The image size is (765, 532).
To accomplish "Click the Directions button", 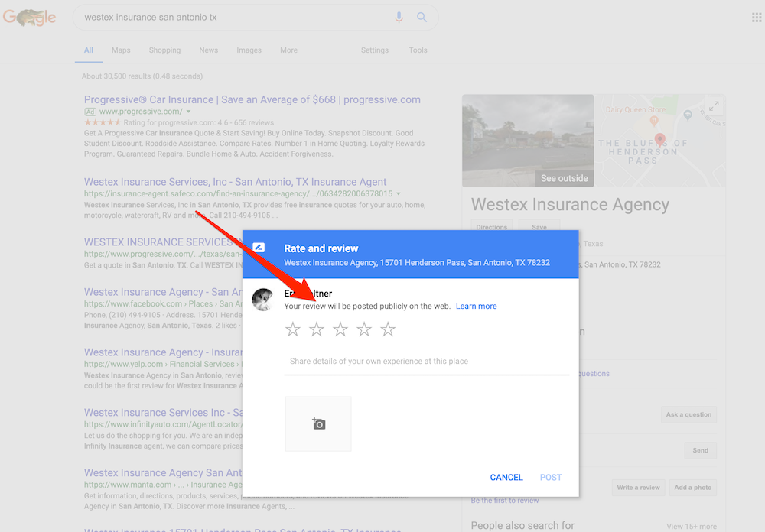I will [492, 225].
